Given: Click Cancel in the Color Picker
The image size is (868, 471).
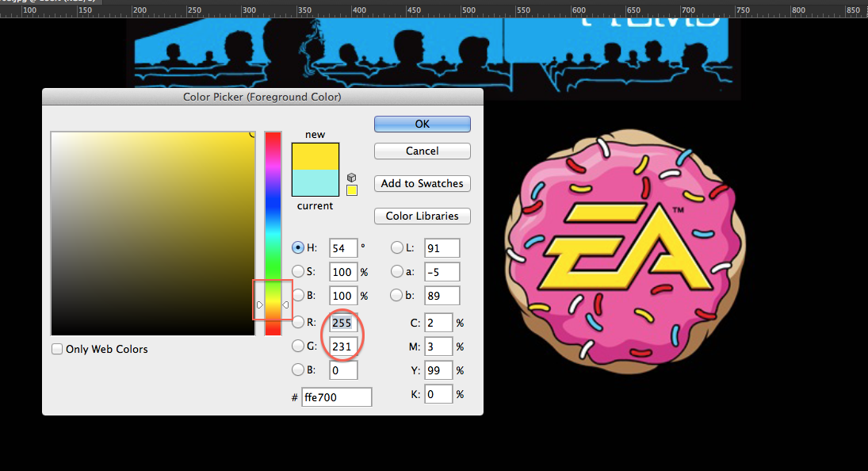Looking at the screenshot, I should click(423, 151).
